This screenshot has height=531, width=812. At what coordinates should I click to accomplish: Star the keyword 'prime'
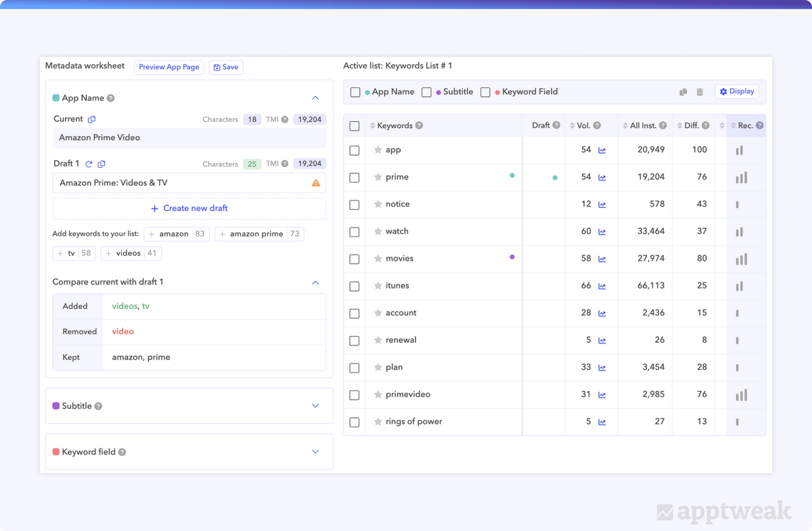[378, 177]
